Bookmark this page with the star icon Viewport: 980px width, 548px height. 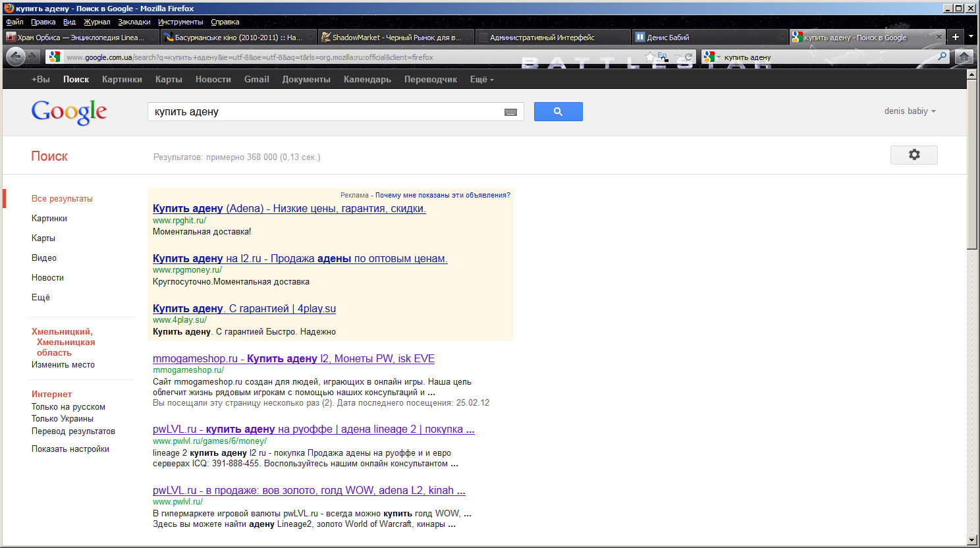pyautogui.click(x=650, y=57)
